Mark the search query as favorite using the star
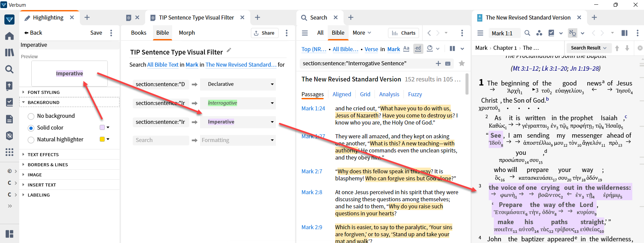 pos(462,63)
